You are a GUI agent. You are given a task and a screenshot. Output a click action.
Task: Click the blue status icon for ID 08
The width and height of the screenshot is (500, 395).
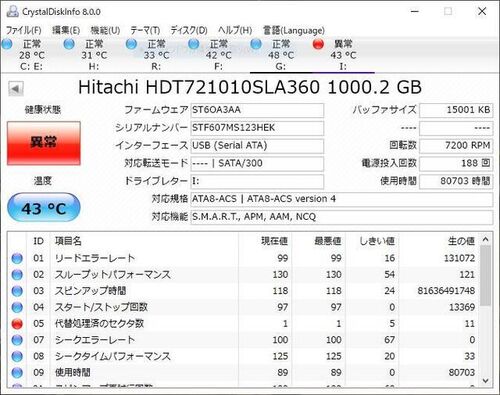(17, 356)
